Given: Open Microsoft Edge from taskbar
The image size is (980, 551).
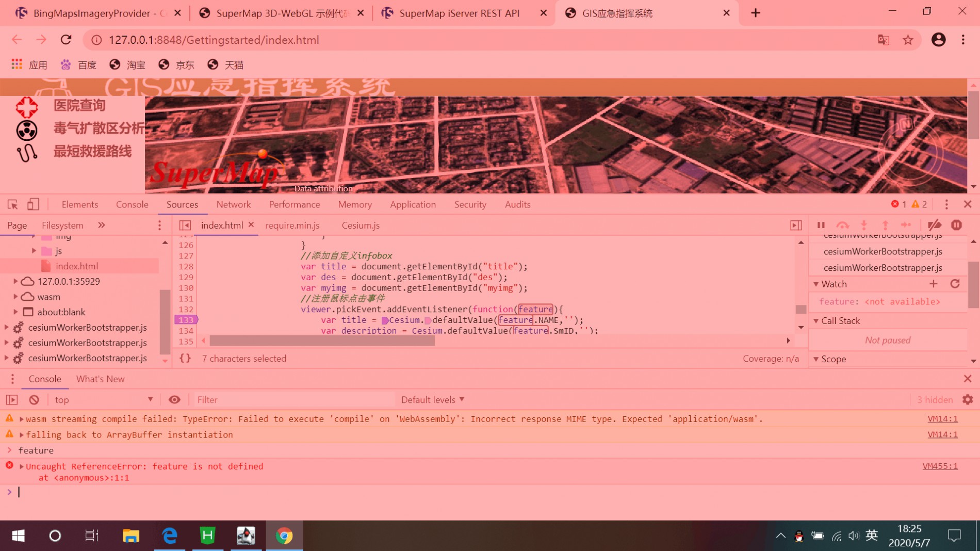Looking at the screenshot, I should pos(170,536).
